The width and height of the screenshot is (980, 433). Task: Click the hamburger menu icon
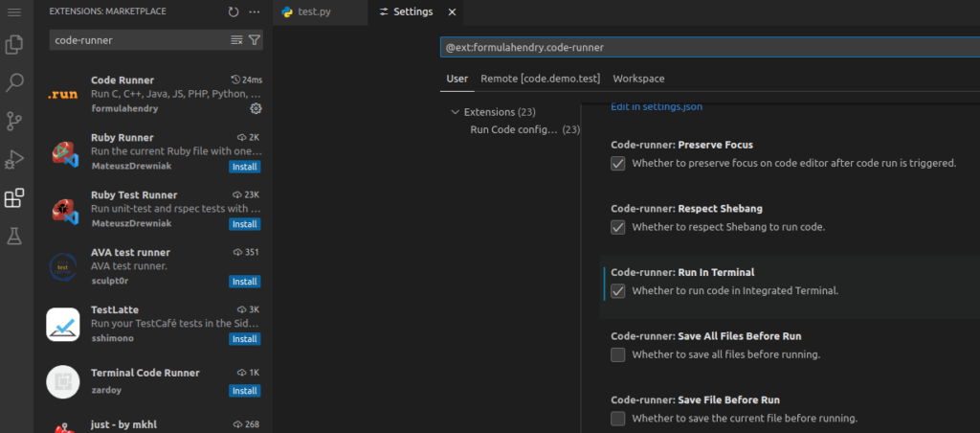(x=14, y=11)
